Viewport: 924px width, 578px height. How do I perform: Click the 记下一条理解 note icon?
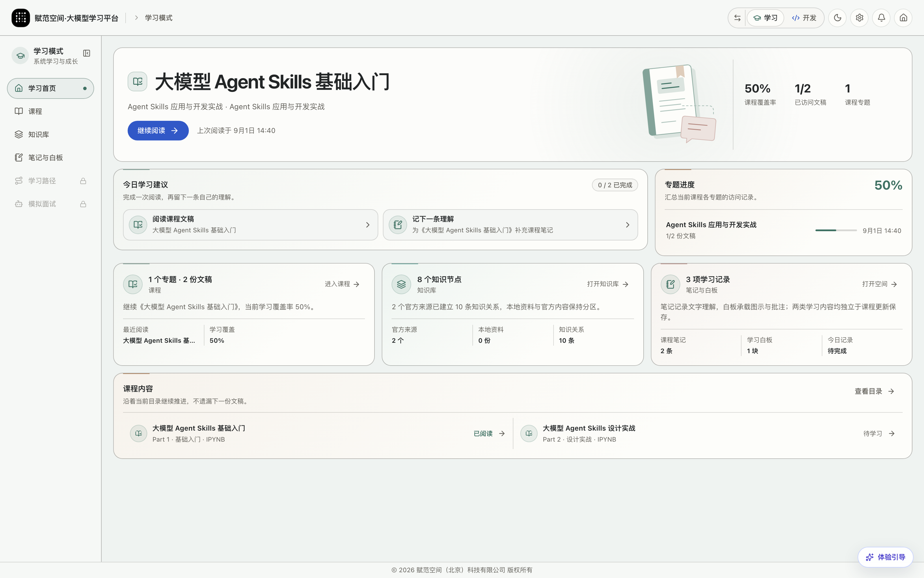click(x=398, y=225)
